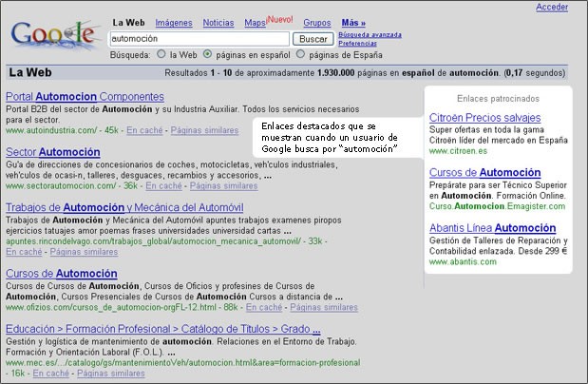Open sponsored 'Cursos de Automoción' Emagister ad
588x384 pixels.
[x=484, y=173]
